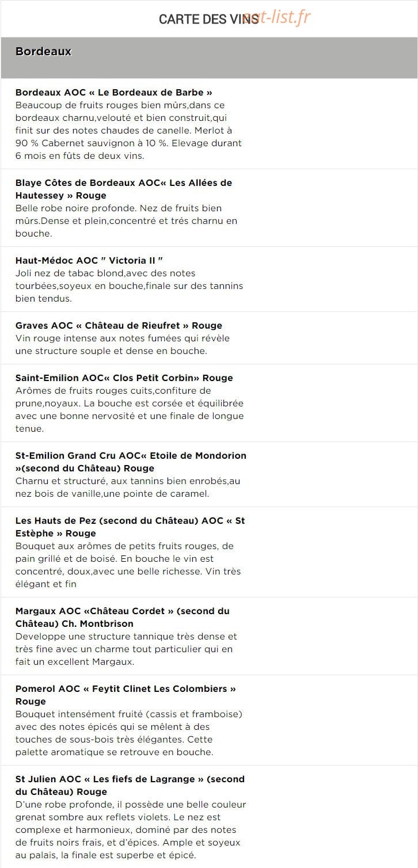Collapse the Bordeaux section header
Viewport: 418px width, 868px height.
coord(209,58)
